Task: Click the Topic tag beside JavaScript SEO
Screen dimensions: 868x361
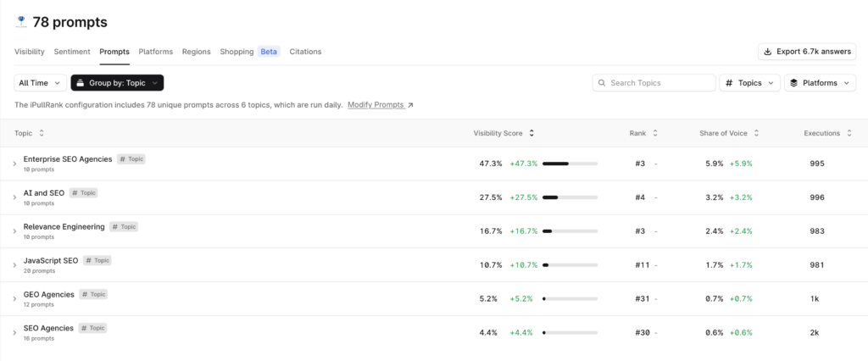Action: pyautogui.click(x=97, y=261)
